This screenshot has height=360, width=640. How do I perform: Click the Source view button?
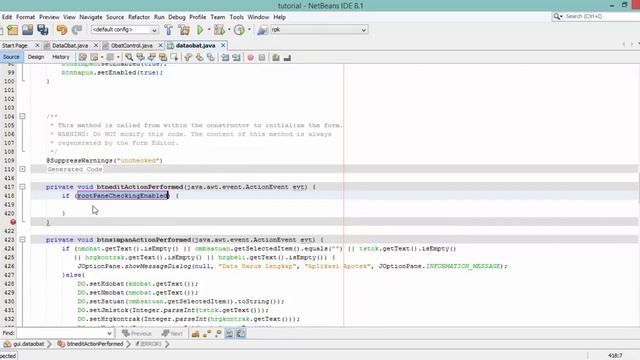click(x=11, y=57)
